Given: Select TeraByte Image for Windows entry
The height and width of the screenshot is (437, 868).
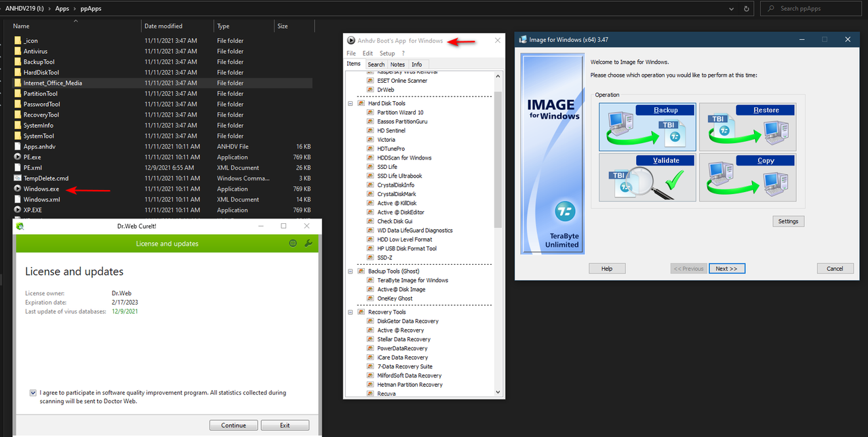Looking at the screenshot, I should click(x=412, y=280).
